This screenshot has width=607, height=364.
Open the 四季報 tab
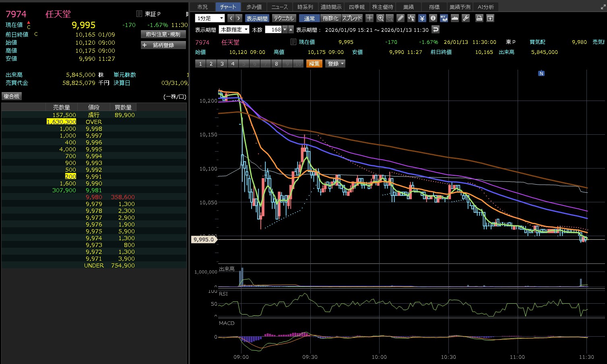pos(357,7)
